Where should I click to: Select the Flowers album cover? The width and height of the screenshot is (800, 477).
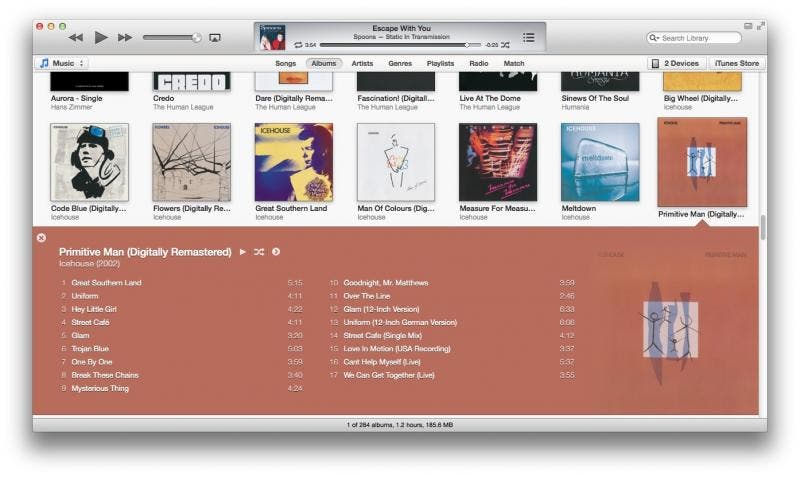[x=192, y=162]
